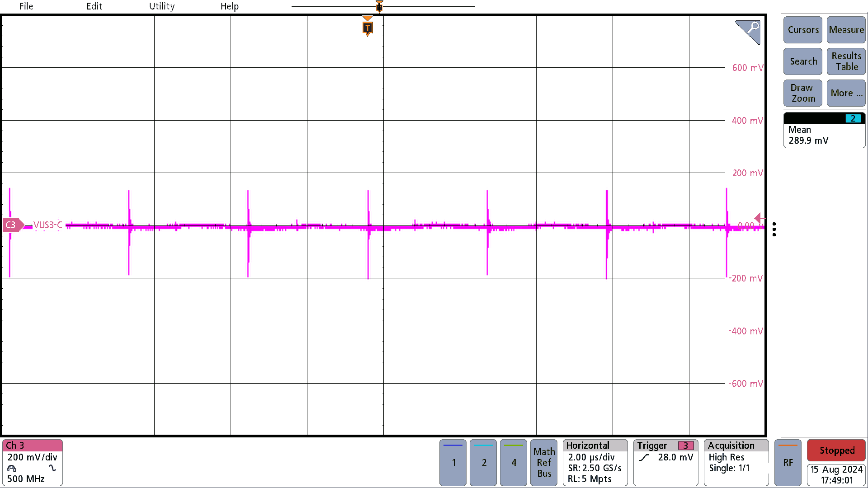Click the High Res acquisition mode text

point(726,457)
